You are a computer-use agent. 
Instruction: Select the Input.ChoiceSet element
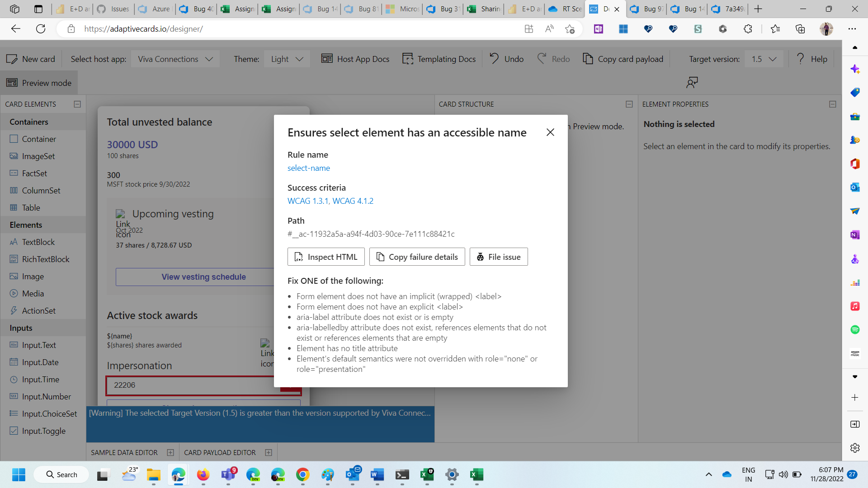(49, 413)
